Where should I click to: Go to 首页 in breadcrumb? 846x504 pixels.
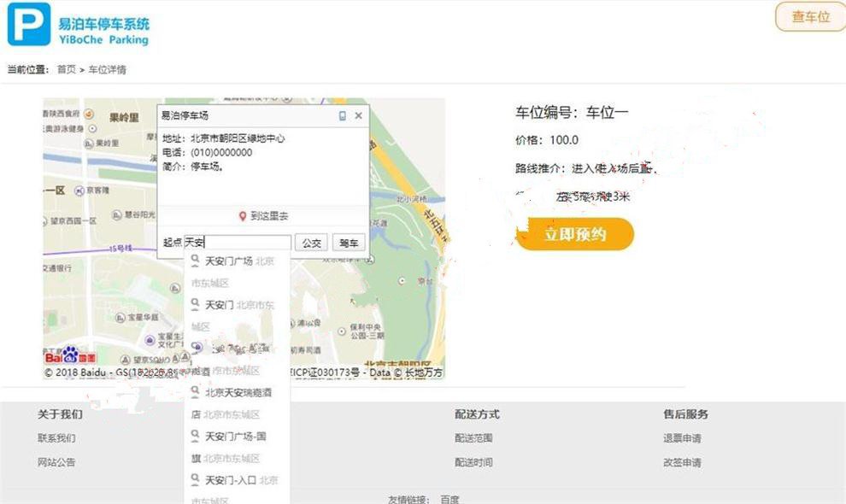coord(66,70)
